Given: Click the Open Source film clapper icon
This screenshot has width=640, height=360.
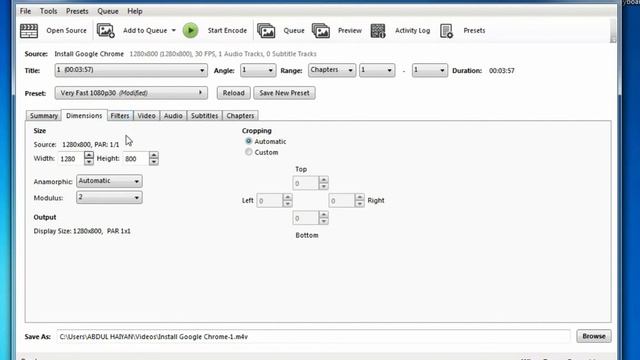Looking at the screenshot, I should [x=29, y=31].
